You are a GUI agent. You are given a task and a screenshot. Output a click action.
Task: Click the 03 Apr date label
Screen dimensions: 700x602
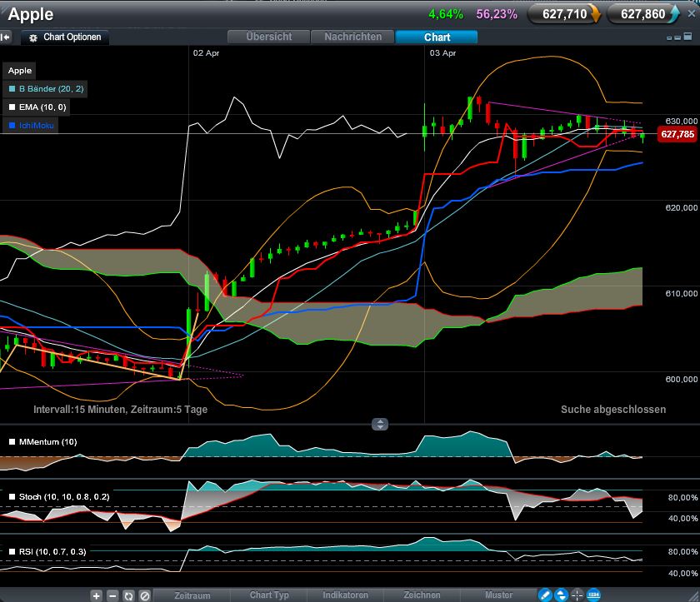[442, 53]
